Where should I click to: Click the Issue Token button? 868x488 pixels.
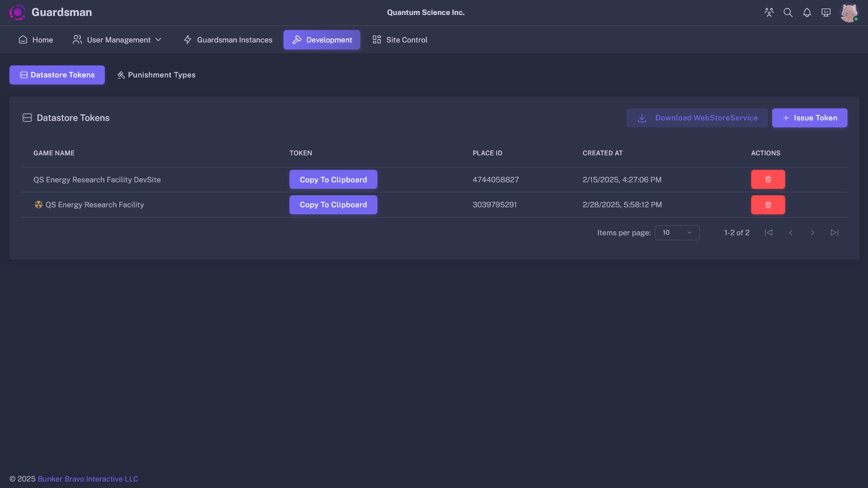[809, 118]
